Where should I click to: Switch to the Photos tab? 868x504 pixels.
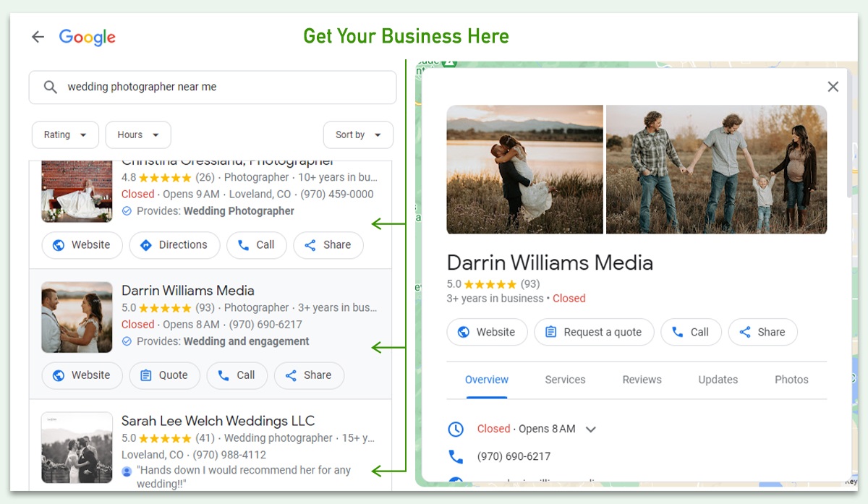791,380
